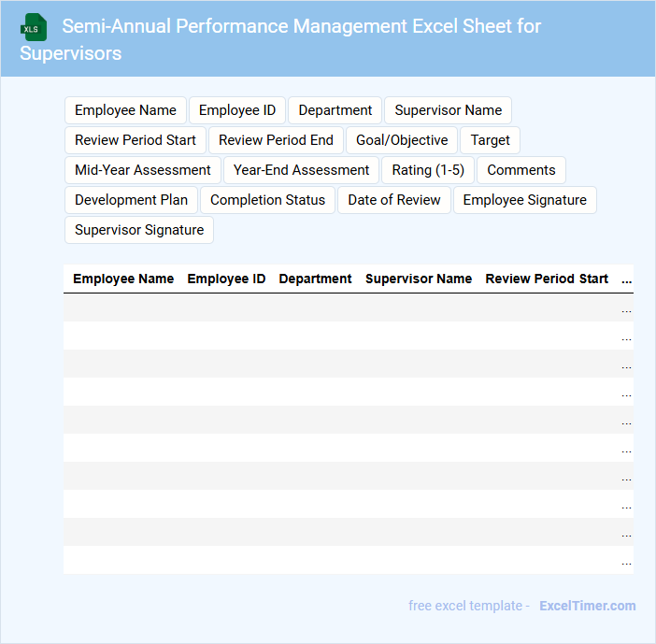The width and height of the screenshot is (656, 644).
Task: Click the first empty cell under Employee Name
Action: point(123,308)
